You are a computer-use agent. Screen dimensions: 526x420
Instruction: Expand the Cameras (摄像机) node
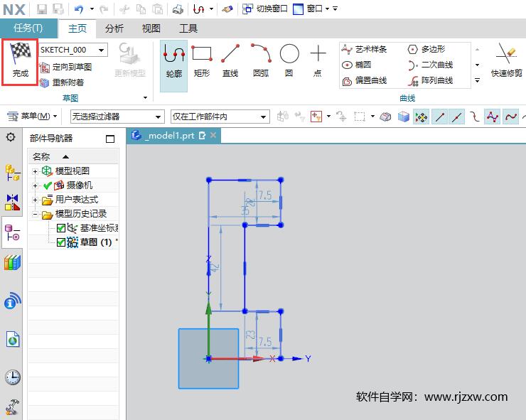click(35, 185)
